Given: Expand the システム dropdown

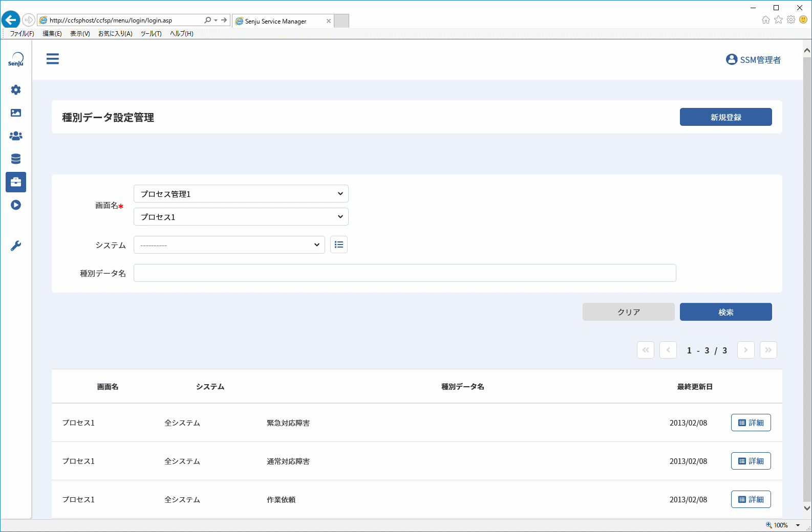Looking at the screenshot, I should 229,245.
